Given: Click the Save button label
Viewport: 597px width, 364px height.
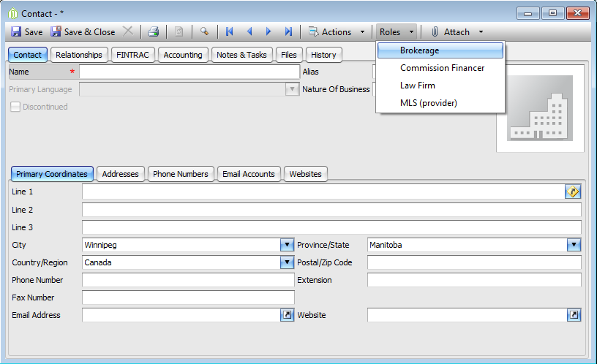Looking at the screenshot, I should pyautogui.click(x=34, y=32).
